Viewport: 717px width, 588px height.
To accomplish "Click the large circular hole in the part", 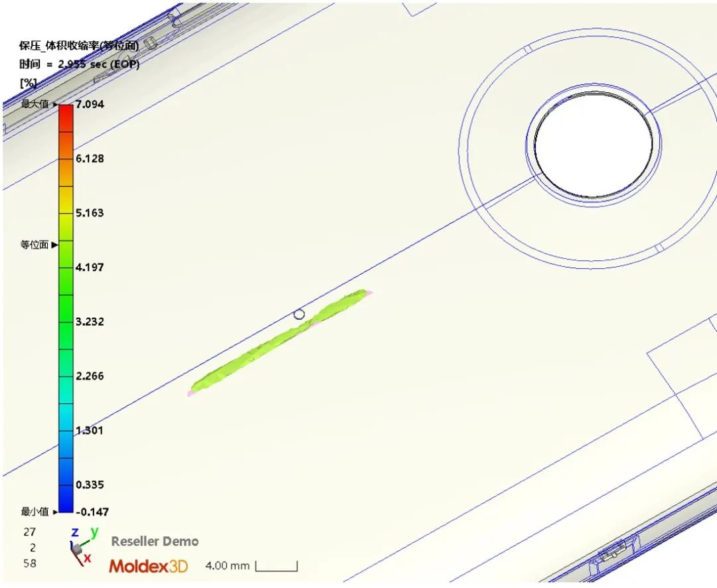I will point(593,145).
